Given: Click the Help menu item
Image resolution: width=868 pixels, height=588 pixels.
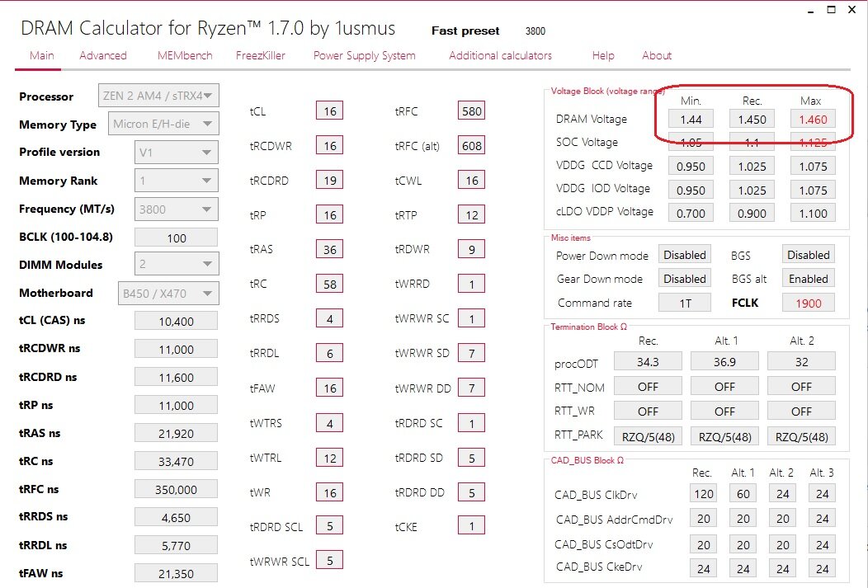Looking at the screenshot, I should [603, 55].
